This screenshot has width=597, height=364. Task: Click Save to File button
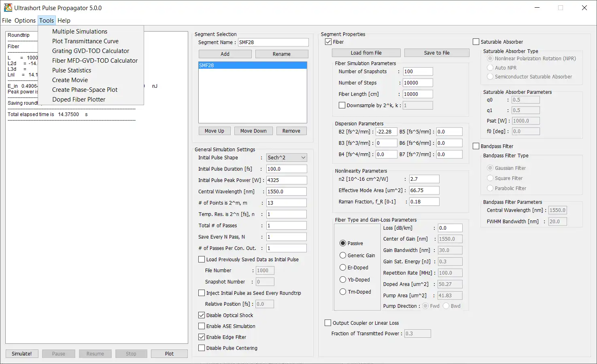point(437,53)
